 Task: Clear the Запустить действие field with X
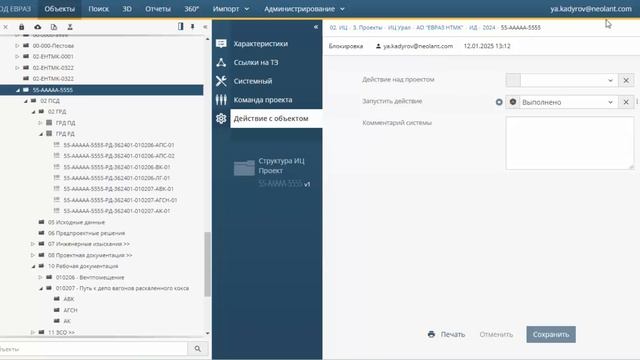point(626,102)
